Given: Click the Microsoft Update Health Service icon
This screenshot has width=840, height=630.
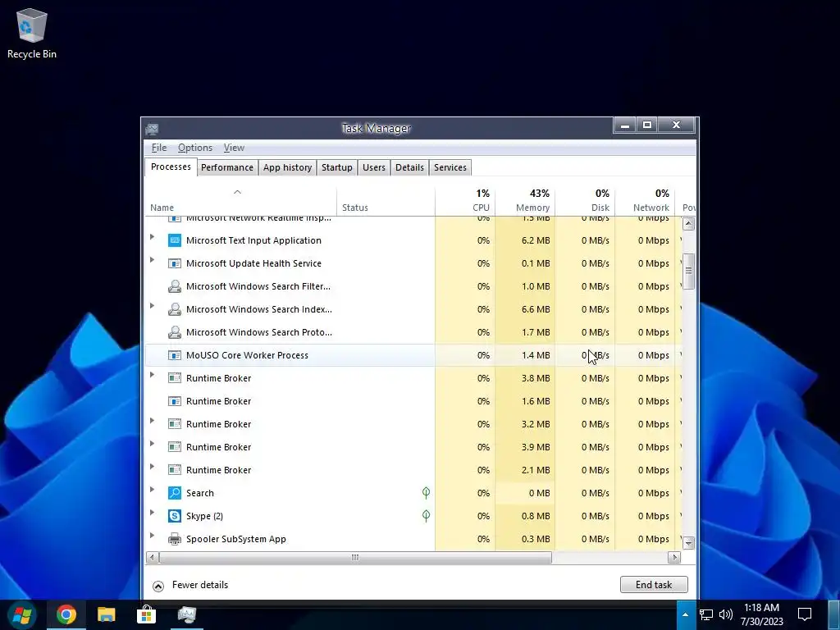Looking at the screenshot, I should click(x=175, y=263).
